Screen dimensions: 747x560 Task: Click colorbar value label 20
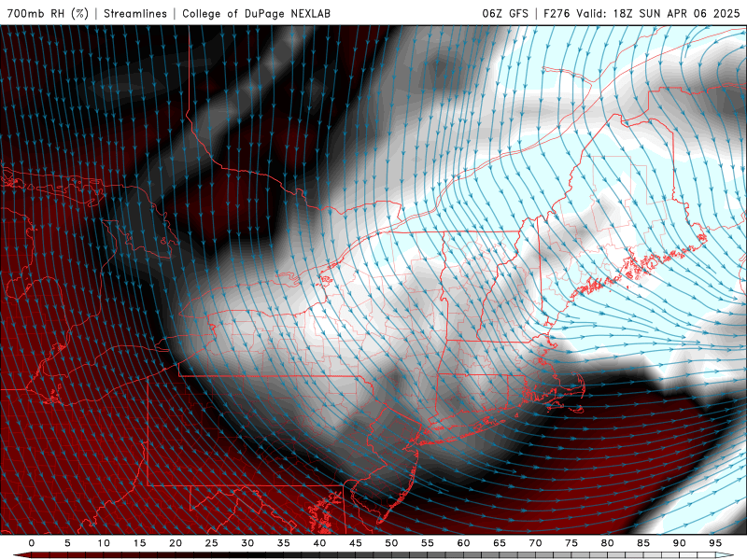tap(176, 543)
